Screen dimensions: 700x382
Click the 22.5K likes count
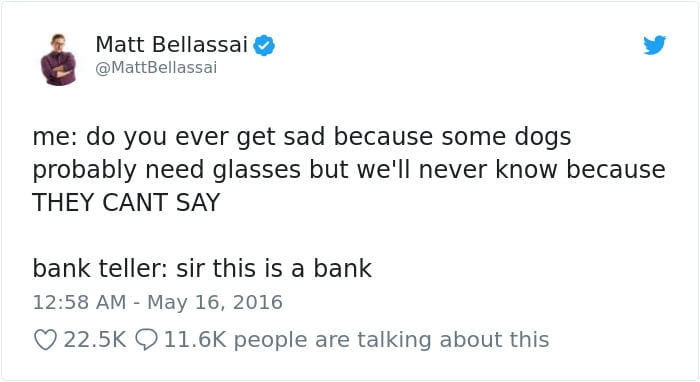(x=95, y=340)
